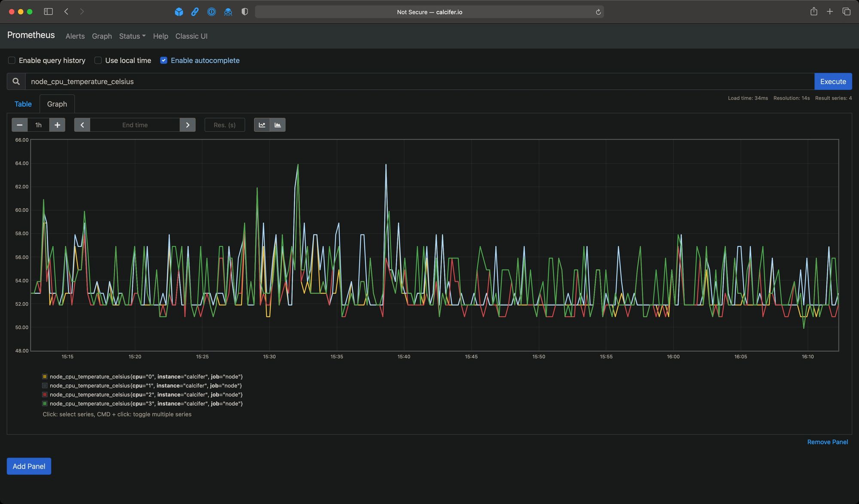Select the cpu="3" green legend swatch
Viewport: 859px width, 504px height.
click(x=45, y=404)
